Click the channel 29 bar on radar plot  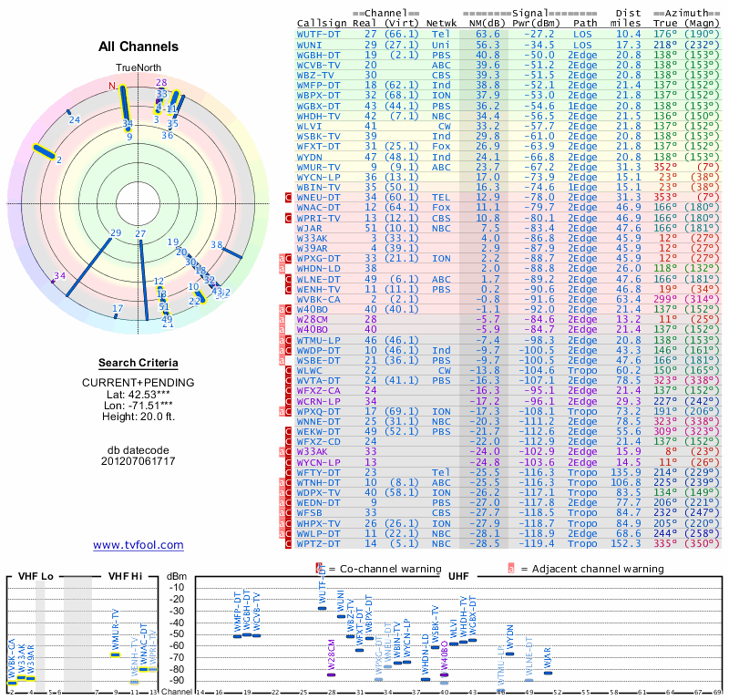[x=89, y=267]
